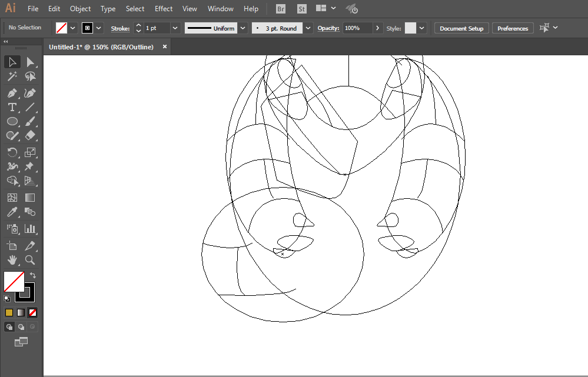The height and width of the screenshot is (377, 588).
Task: Choose the Magic Wand tool
Action: [x=12, y=76]
